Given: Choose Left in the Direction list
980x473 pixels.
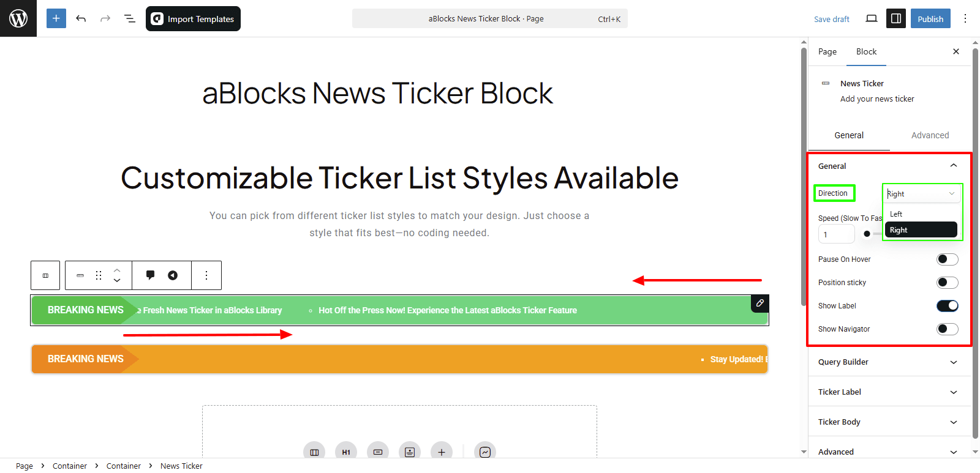Looking at the screenshot, I should pyautogui.click(x=921, y=214).
